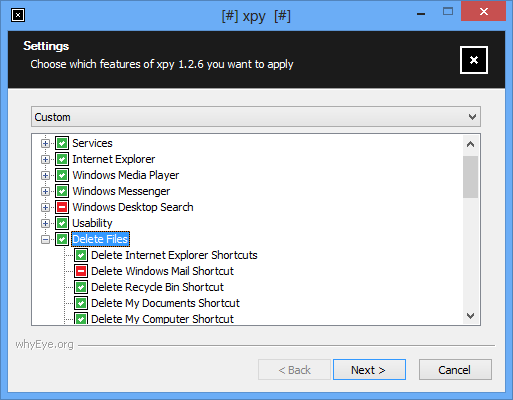
Task: Toggle Delete My Computer Shortcut checkbox
Action: coord(81,318)
